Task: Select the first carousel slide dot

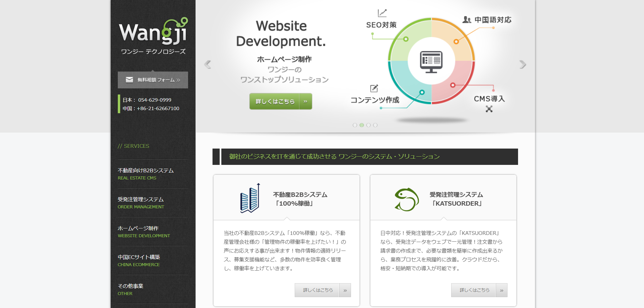Action: (x=355, y=125)
